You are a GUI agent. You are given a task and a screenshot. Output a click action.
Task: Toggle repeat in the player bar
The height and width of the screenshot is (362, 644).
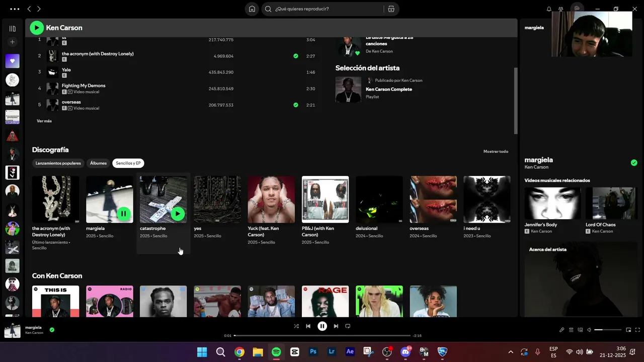coord(348,326)
